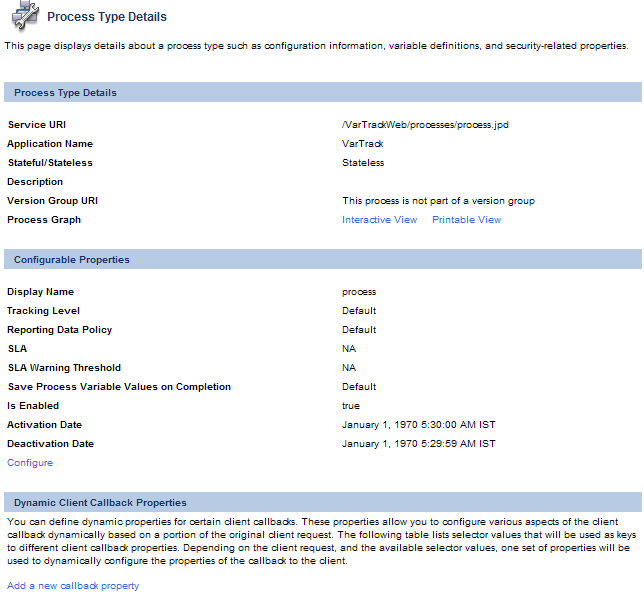This screenshot has width=644, height=597.
Task: Click the Reporting Data Policy value Default
Action: (359, 330)
